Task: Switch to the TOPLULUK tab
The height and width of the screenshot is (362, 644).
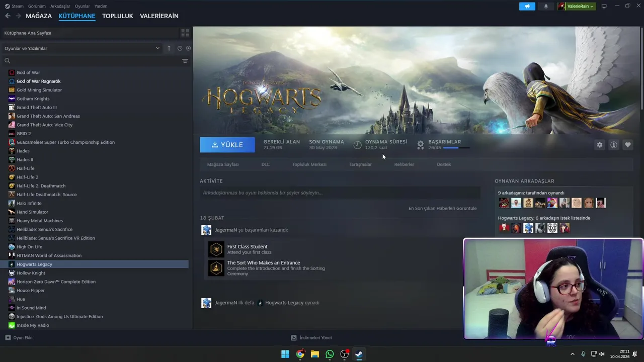Action: pos(118,16)
